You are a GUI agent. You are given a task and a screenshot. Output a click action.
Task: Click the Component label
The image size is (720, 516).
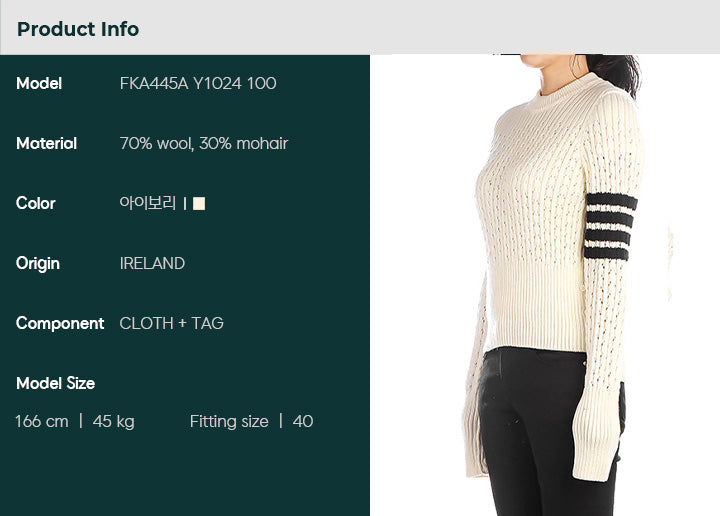(x=60, y=324)
